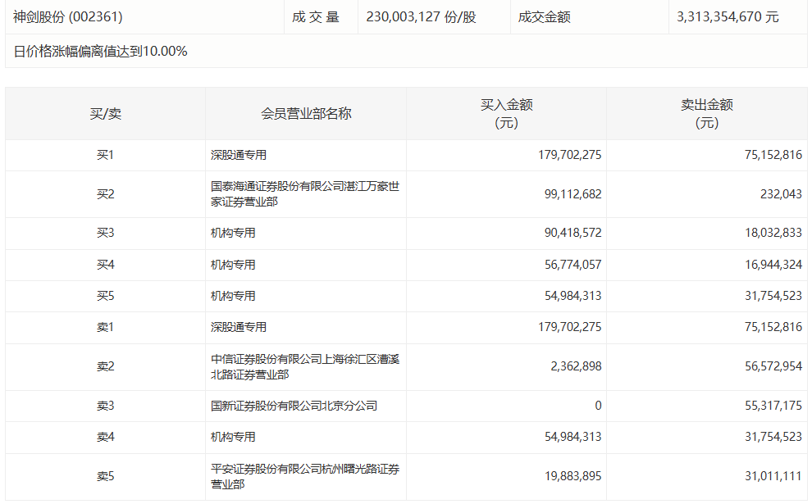The height and width of the screenshot is (504, 812).
Task: Click the sell amount 55,317,175 in 卖3 row
Action: click(x=769, y=406)
